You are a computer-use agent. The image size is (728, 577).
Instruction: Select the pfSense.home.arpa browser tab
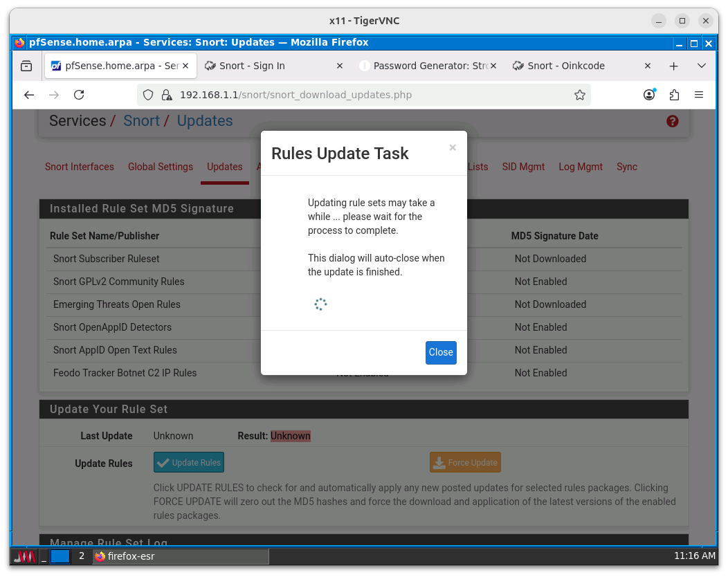coord(120,66)
